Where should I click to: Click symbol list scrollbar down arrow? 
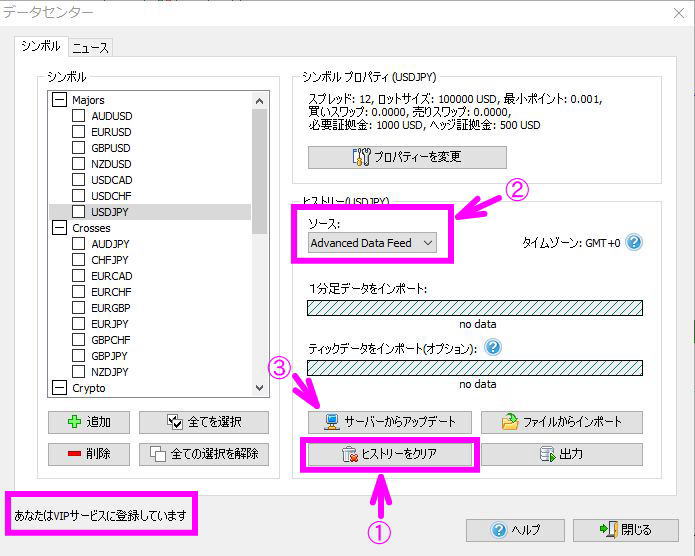click(x=260, y=388)
